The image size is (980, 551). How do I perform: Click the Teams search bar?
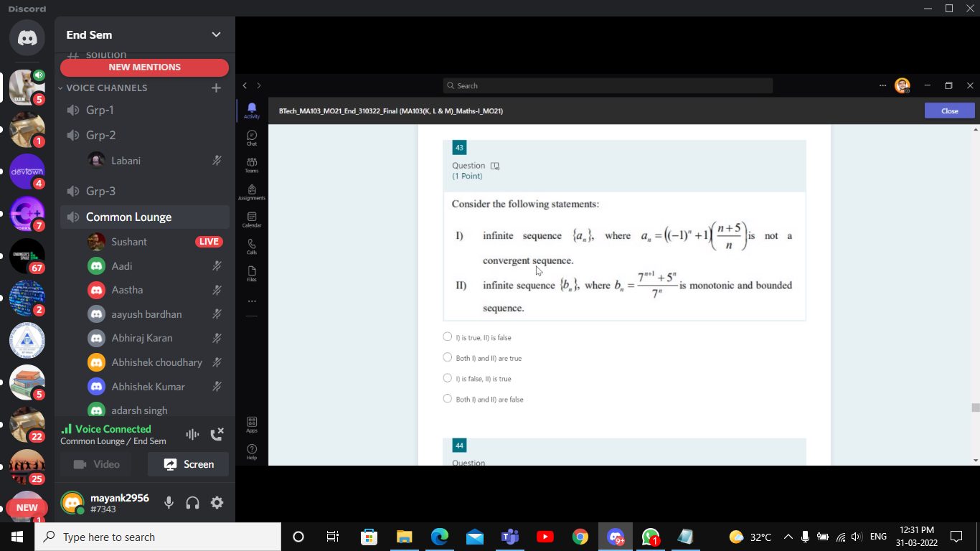608,85
